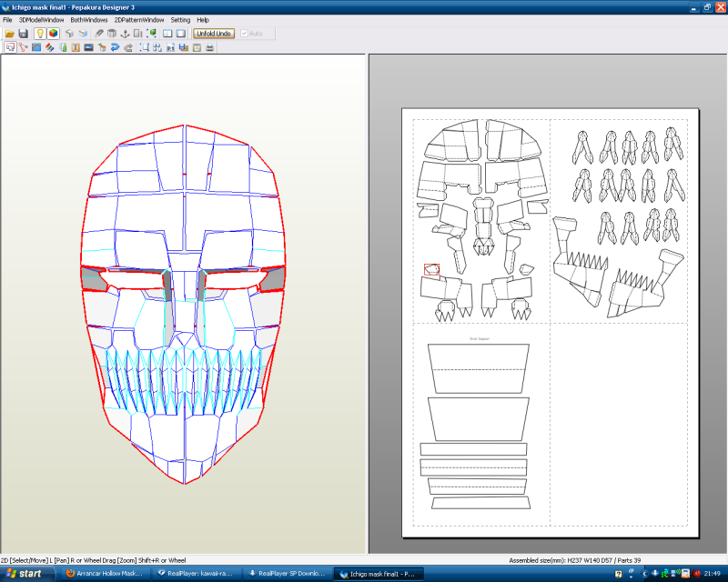The image size is (728, 582).
Task: Click the '2D [Select/Move]' status bar hint
Action: 94,560
